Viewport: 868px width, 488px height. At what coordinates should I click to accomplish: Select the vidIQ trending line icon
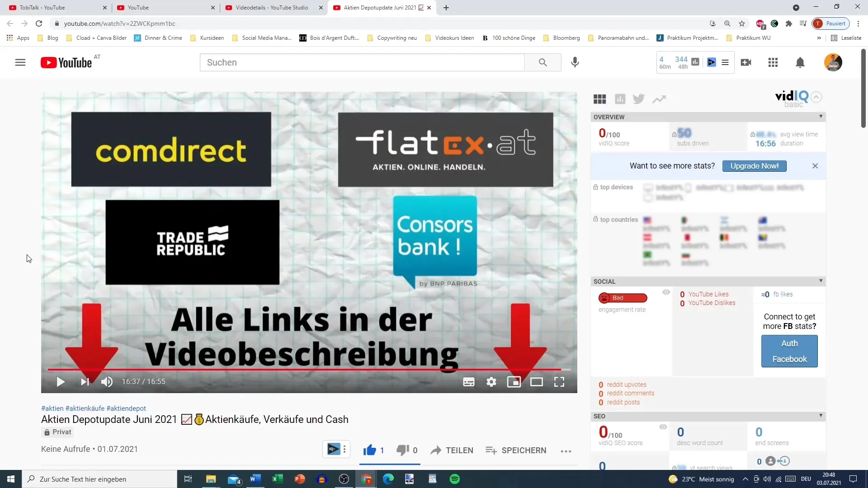click(659, 99)
